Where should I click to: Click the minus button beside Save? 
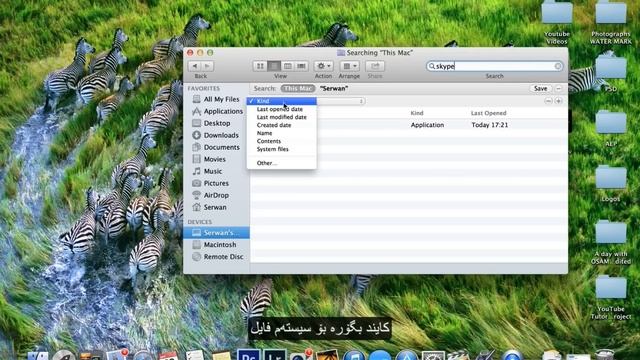pyautogui.click(x=558, y=88)
